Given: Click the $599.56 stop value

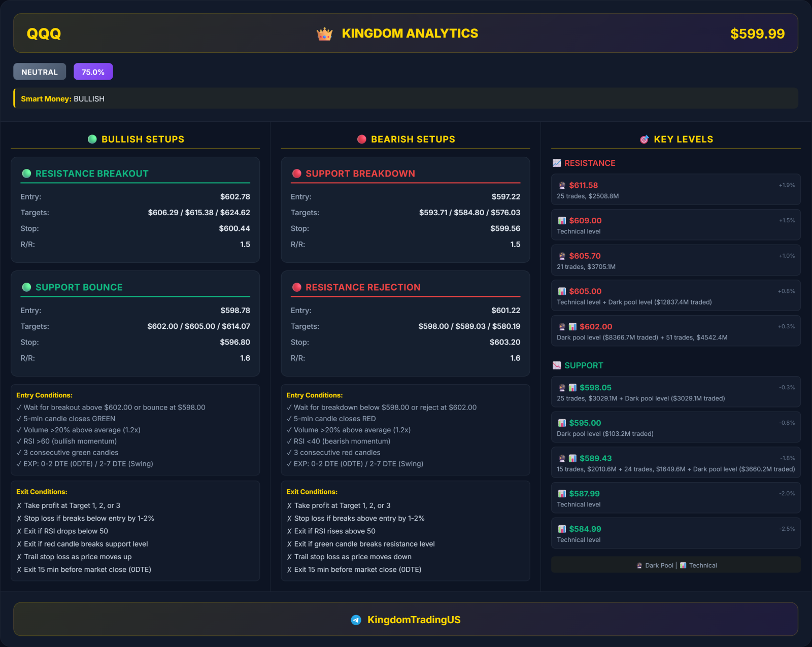Looking at the screenshot, I should point(505,228).
